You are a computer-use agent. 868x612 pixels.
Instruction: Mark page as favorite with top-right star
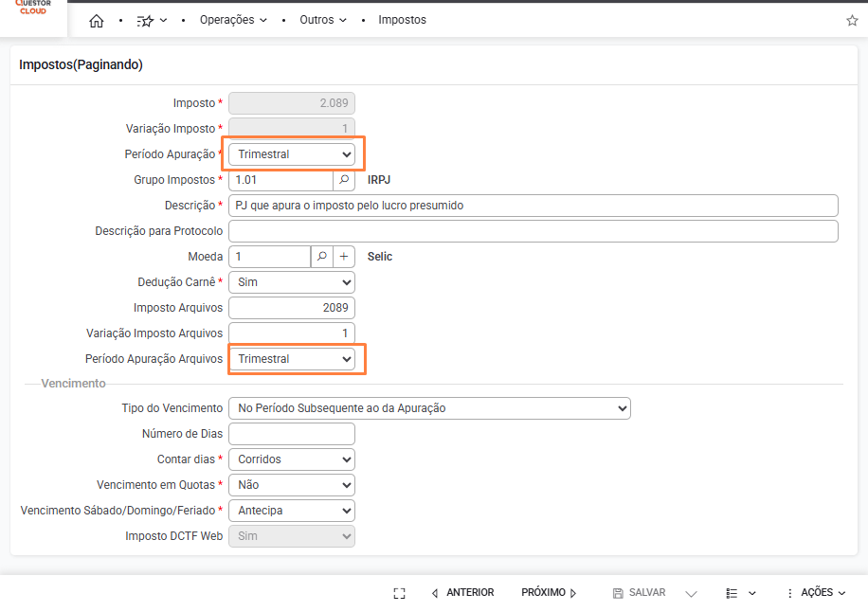[851, 20]
